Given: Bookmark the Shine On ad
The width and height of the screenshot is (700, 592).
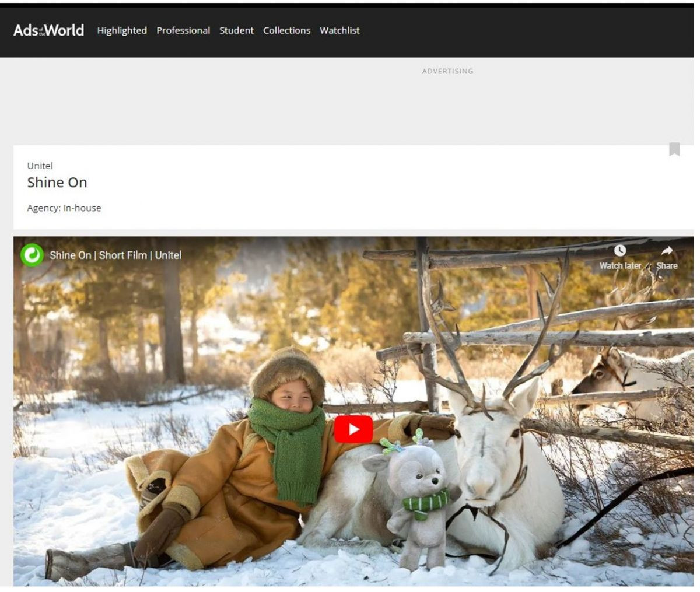Looking at the screenshot, I should [674, 149].
